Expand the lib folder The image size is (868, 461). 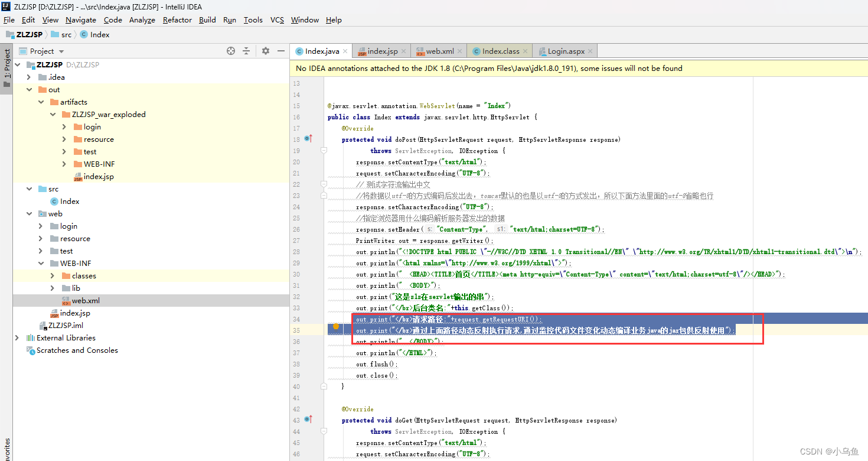(53, 288)
